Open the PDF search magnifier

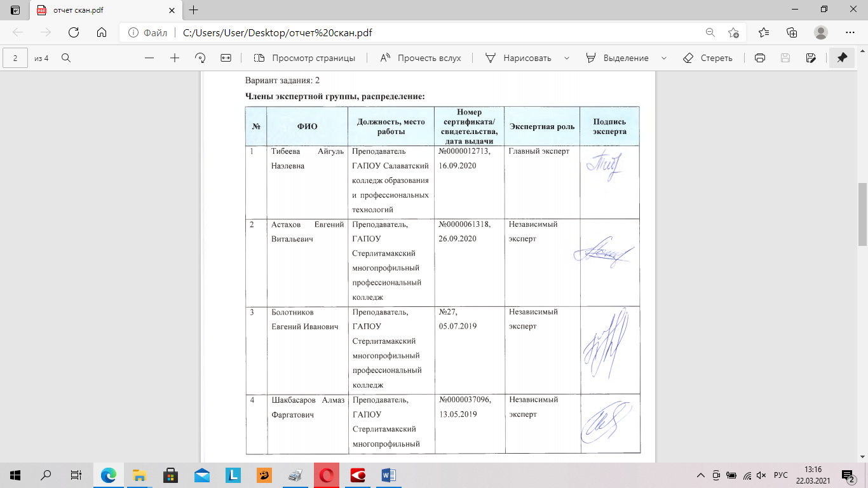(65, 58)
